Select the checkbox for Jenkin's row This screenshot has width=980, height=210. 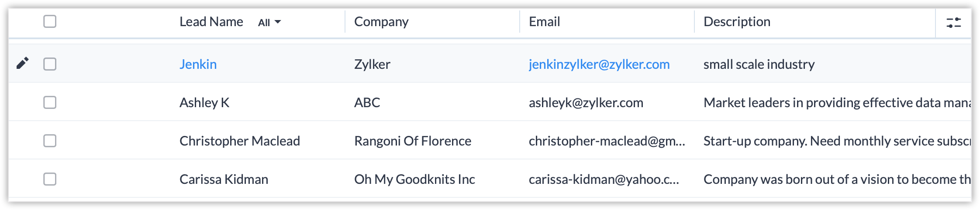[50, 64]
